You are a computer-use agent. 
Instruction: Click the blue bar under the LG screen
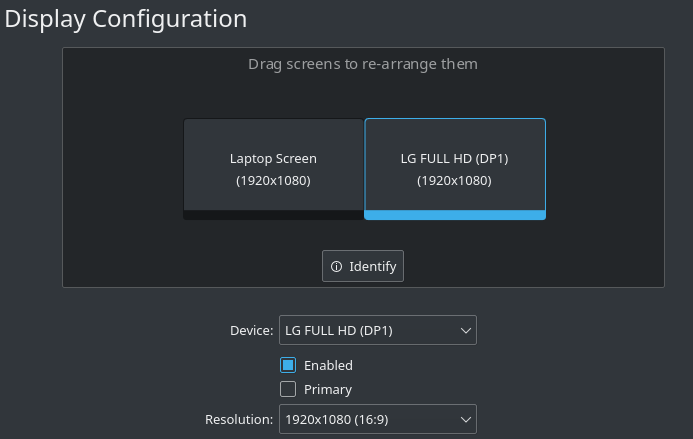[455, 215]
